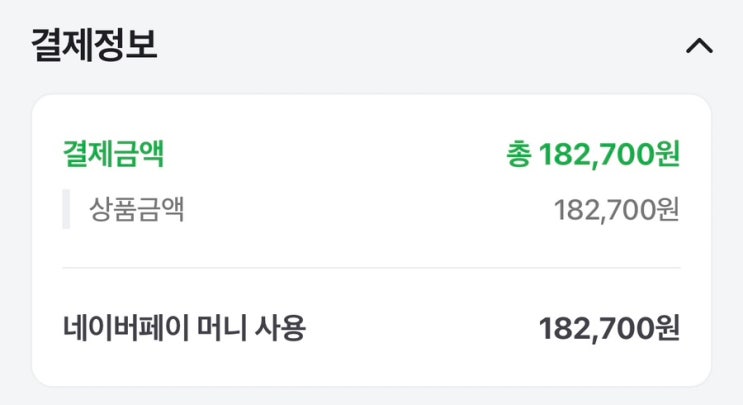Click the horizontal divider above 네이버페이 머니 사용
The image size is (743, 405).
(x=371, y=268)
